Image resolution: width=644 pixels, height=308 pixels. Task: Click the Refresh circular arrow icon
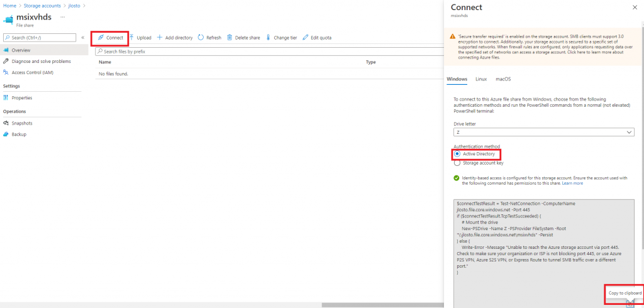click(x=201, y=37)
